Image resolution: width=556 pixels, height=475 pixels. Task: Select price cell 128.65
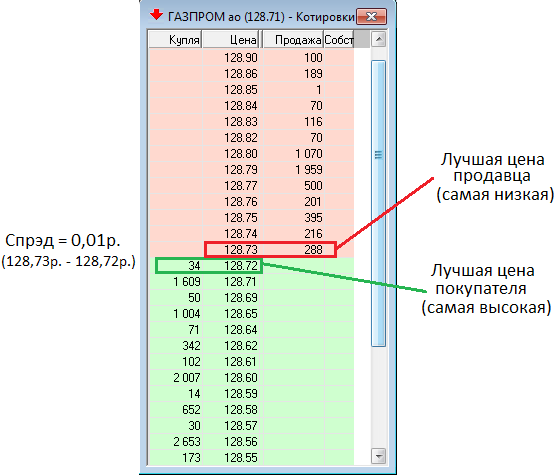tap(232, 314)
